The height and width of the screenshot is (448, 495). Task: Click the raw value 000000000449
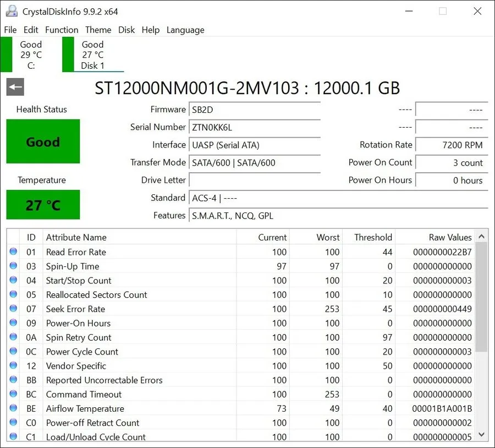click(442, 309)
